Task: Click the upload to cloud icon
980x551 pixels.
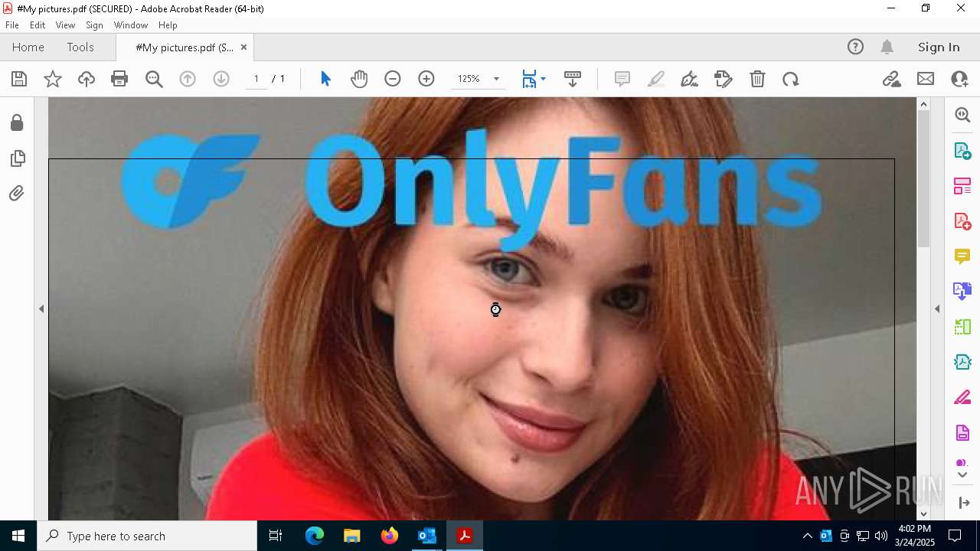Action: (x=87, y=79)
